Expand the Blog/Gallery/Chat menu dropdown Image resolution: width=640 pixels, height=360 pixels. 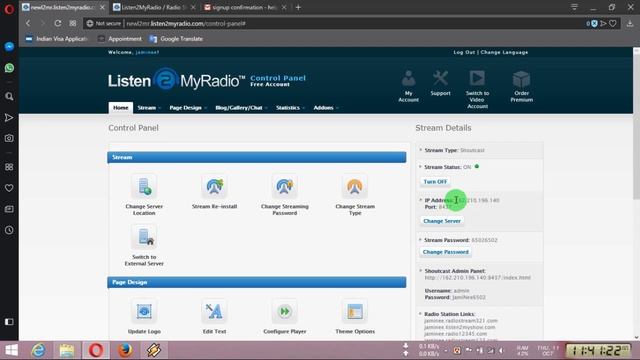(x=241, y=108)
